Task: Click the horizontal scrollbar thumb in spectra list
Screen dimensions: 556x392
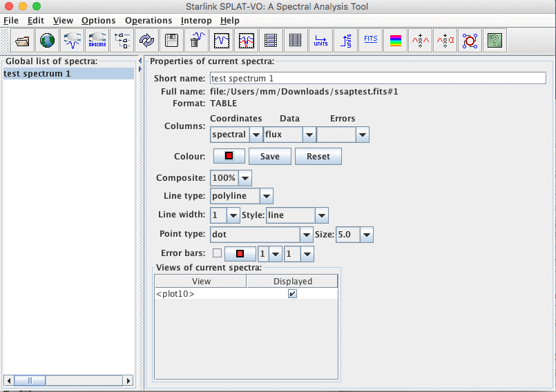Action: tap(30, 381)
